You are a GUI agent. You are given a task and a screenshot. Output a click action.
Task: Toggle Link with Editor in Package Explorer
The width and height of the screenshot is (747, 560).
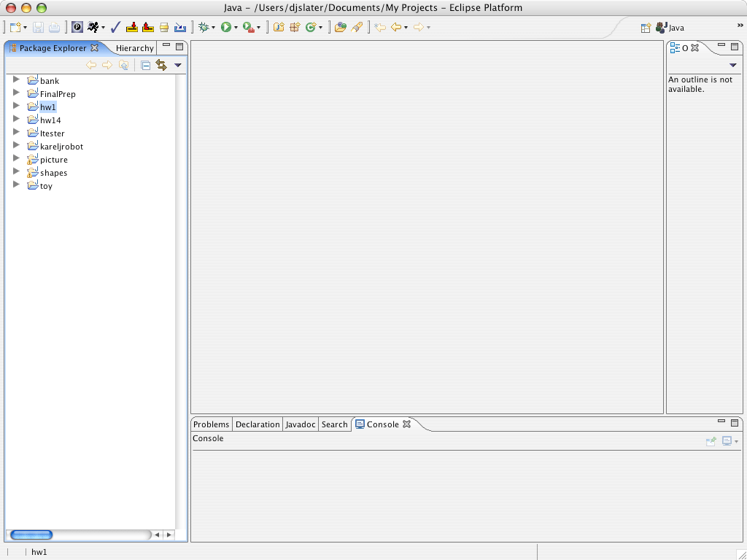coord(160,65)
